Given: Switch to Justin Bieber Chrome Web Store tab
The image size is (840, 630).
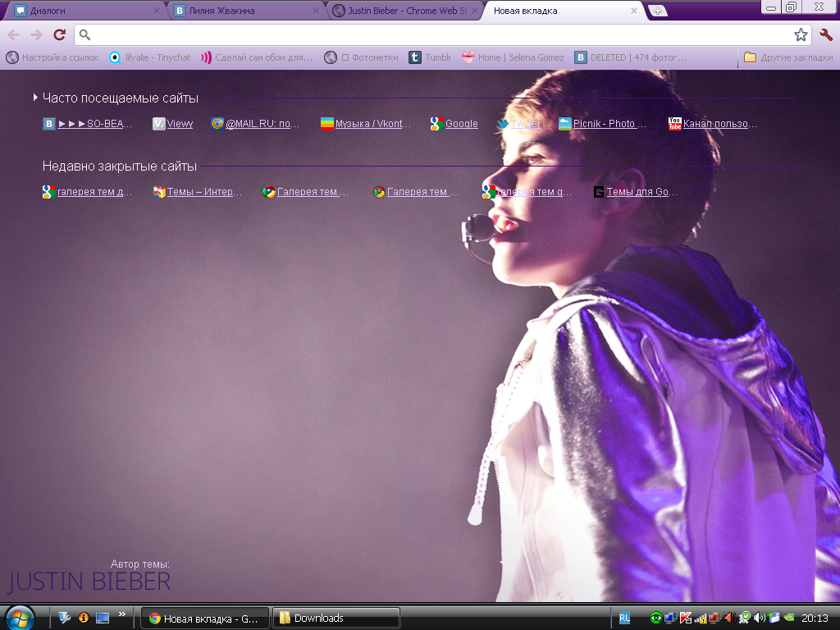Looking at the screenshot, I should (x=402, y=11).
